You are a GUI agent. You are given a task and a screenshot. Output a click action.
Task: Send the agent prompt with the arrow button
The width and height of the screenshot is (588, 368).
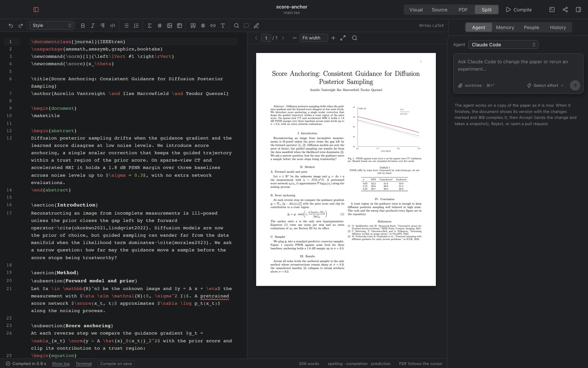pos(575,85)
